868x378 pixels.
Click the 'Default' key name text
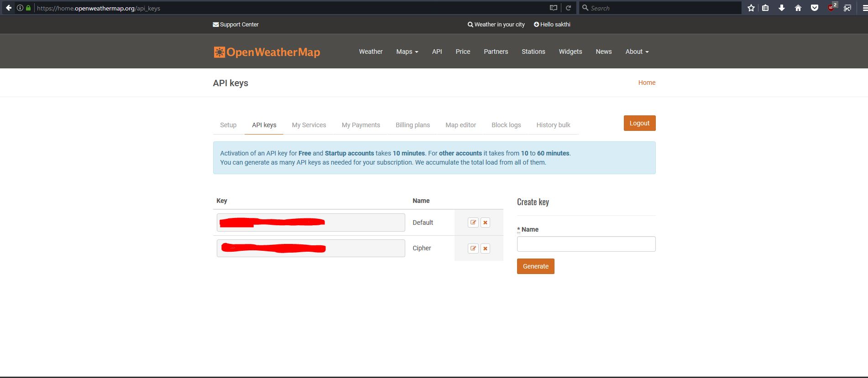point(423,223)
